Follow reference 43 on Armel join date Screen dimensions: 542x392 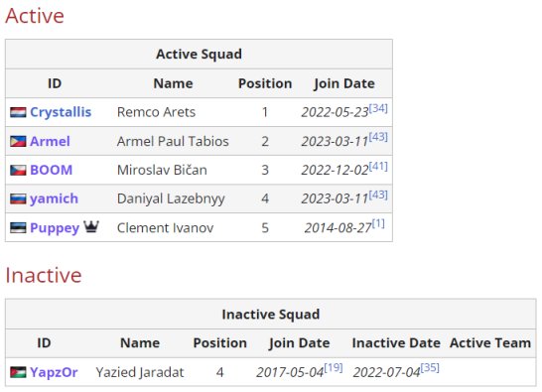pyautogui.click(x=378, y=137)
